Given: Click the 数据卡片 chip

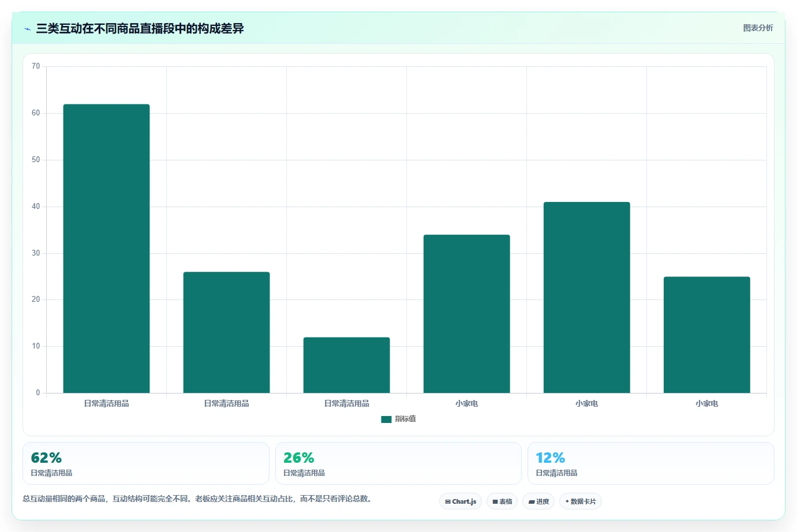Looking at the screenshot, I should tap(581, 501).
